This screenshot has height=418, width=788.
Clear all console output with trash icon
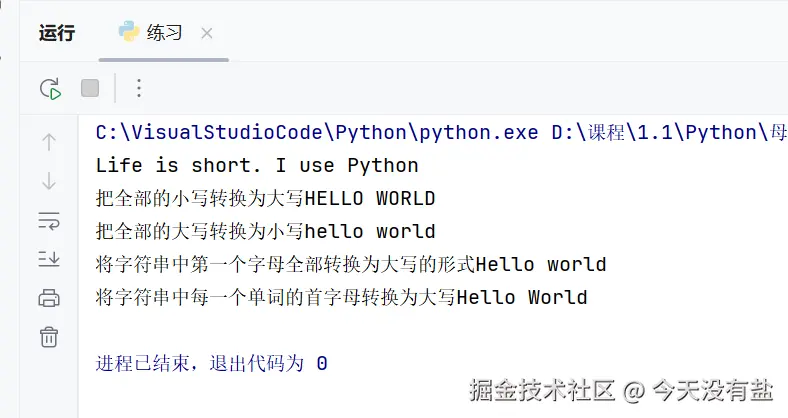[48, 337]
